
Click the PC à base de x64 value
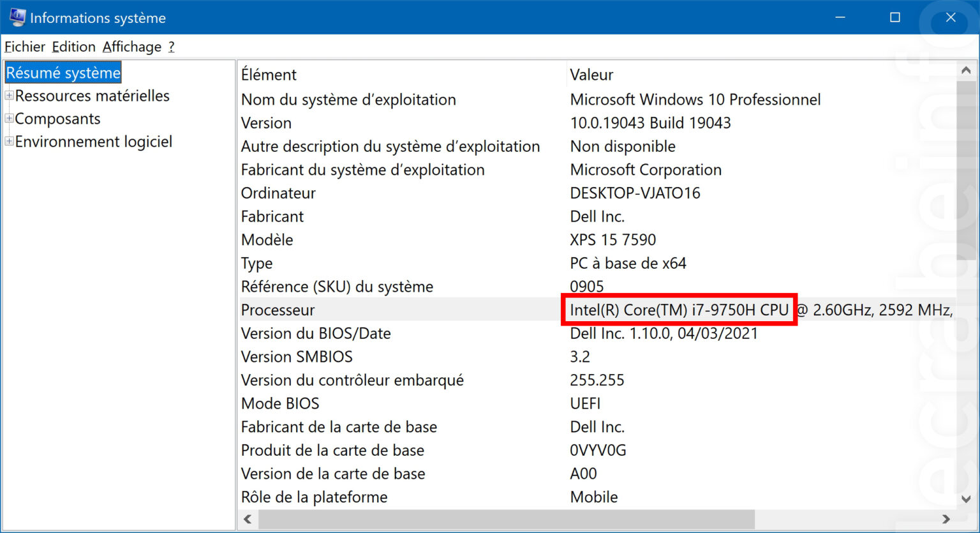click(628, 263)
